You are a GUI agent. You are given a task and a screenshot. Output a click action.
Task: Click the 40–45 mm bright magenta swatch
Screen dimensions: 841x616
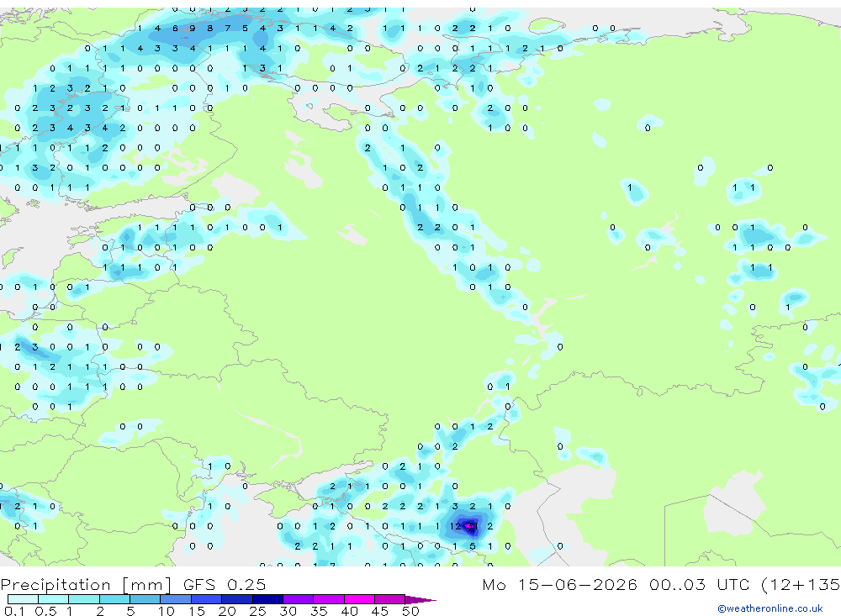[359, 599]
